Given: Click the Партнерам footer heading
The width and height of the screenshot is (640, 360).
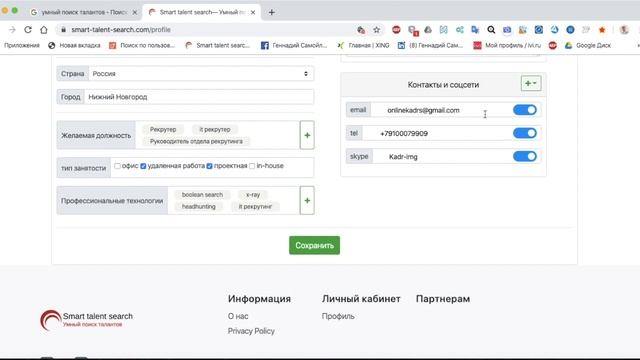Looking at the screenshot, I should click(443, 299).
